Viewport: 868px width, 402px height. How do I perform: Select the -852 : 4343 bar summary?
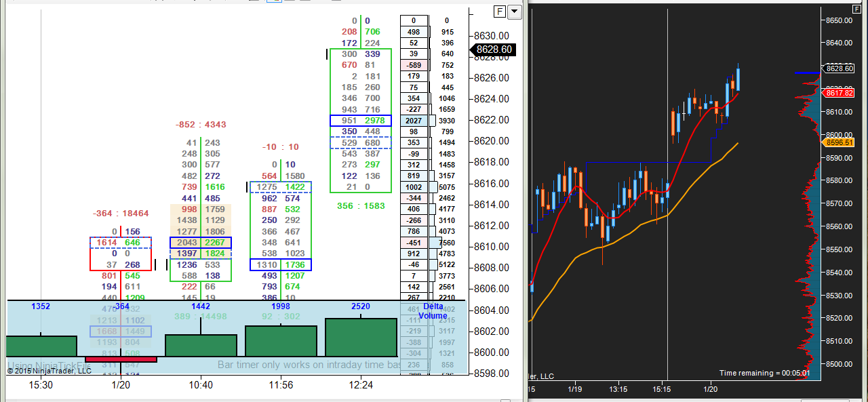(x=201, y=125)
